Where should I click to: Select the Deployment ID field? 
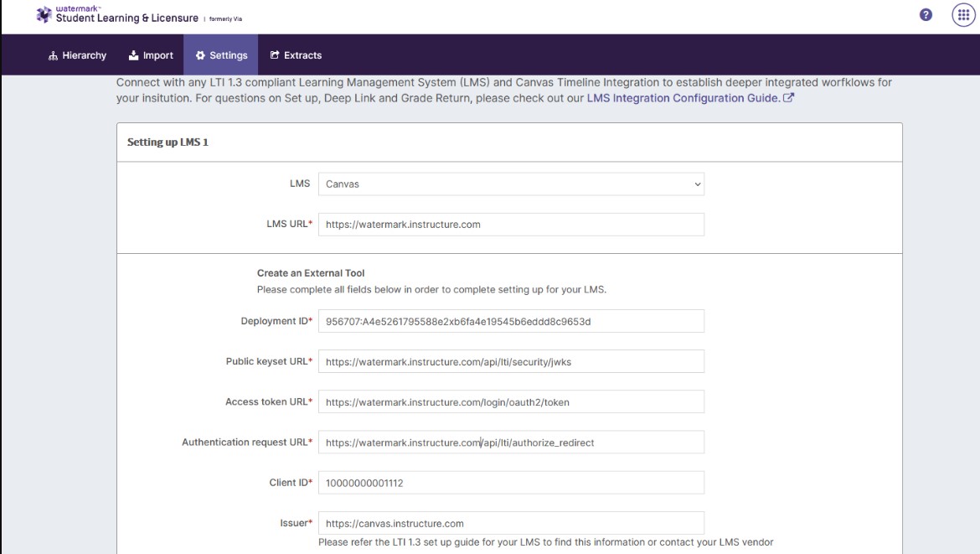511,320
